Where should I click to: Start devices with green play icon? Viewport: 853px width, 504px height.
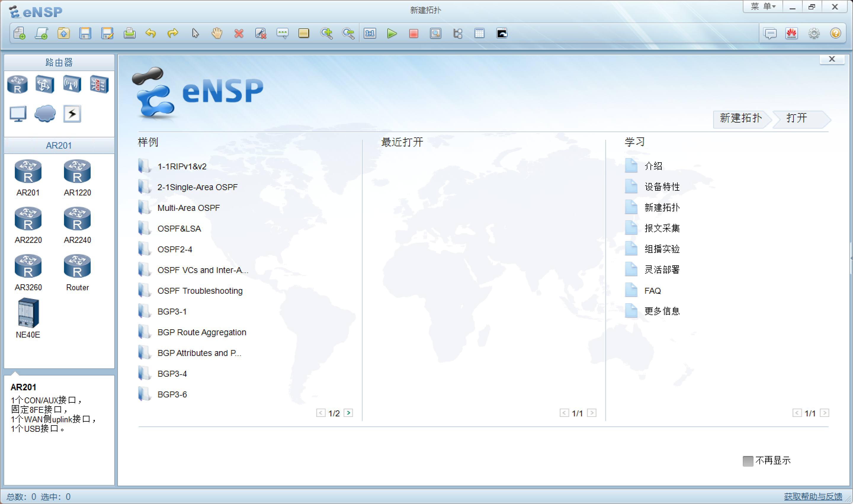(392, 33)
